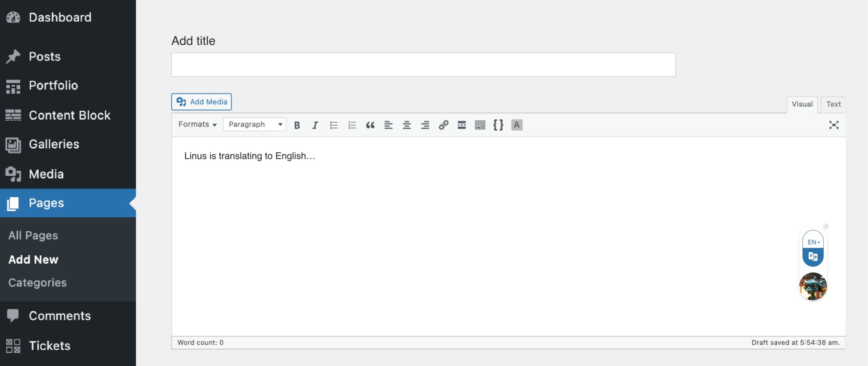Screen dimensions: 868x366
Task: Insert a numbered list
Action: click(352, 125)
